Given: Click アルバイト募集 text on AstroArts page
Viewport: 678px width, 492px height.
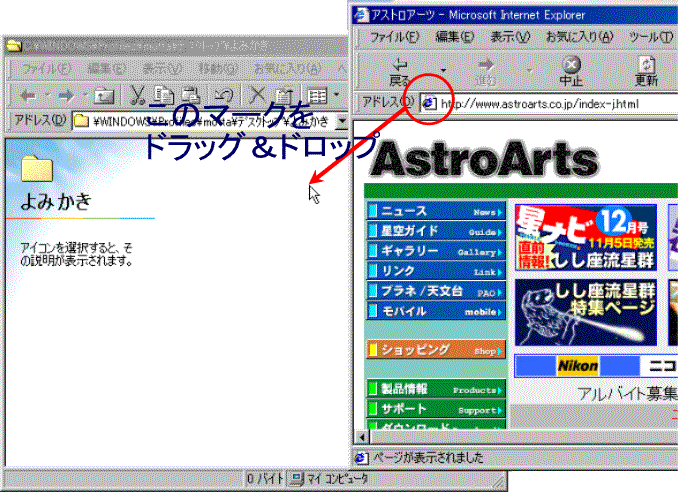Looking at the screenshot, I should (x=628, y=394).
